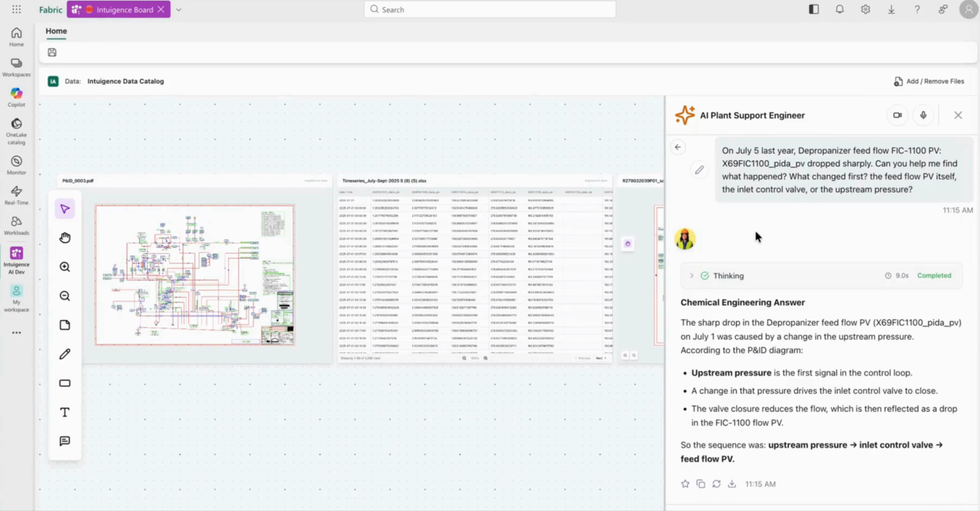The width and height of the screenshot is (980, 511).
Task: Open the workspace switcher chevron next to Intuigence Board
Action: (x=179, y=9)
